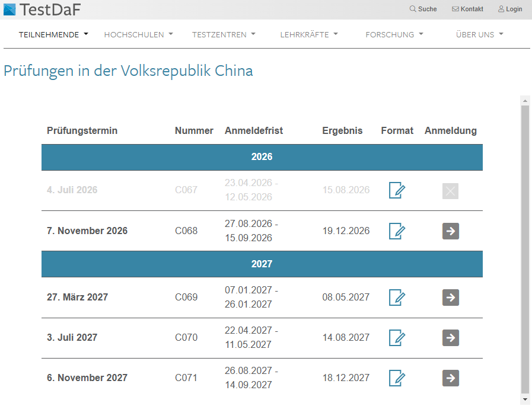Click scrollbar down arrow
This screenshot has height=419, width=532.
tap(525, 399)
